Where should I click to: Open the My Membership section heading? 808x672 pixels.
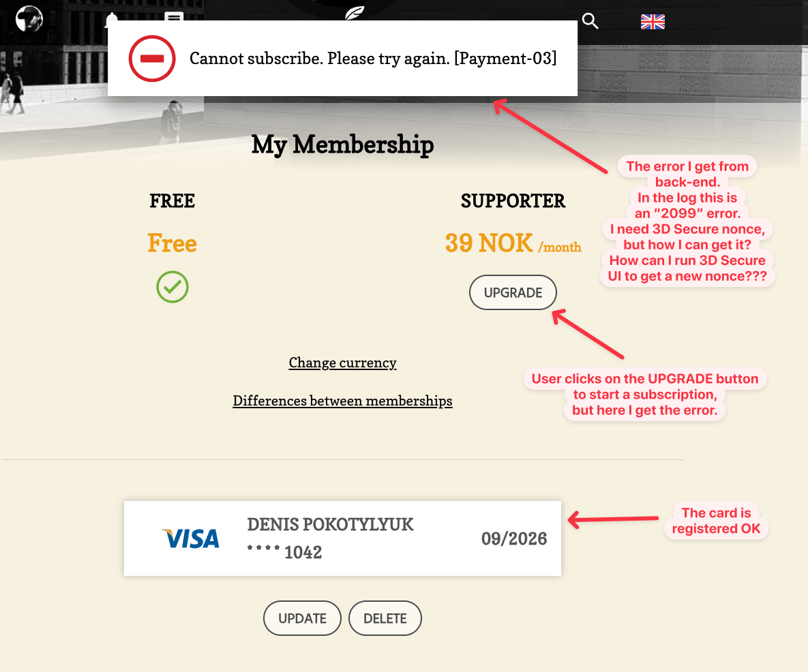tap(342, 144)
